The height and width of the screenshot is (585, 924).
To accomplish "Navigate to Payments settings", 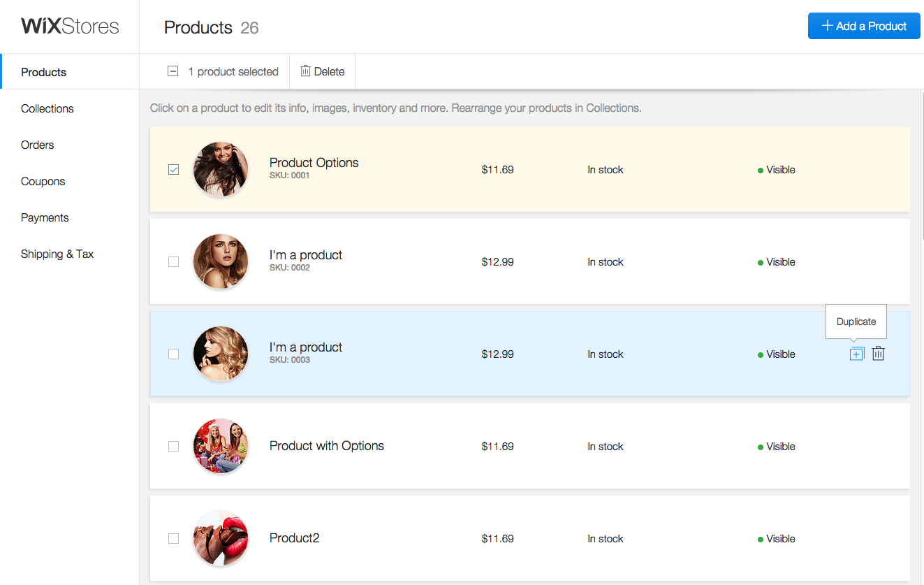I will pos(45,217).
